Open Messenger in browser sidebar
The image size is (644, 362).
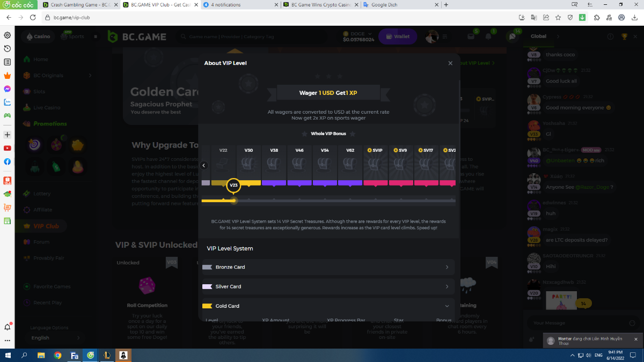[8, 89]
